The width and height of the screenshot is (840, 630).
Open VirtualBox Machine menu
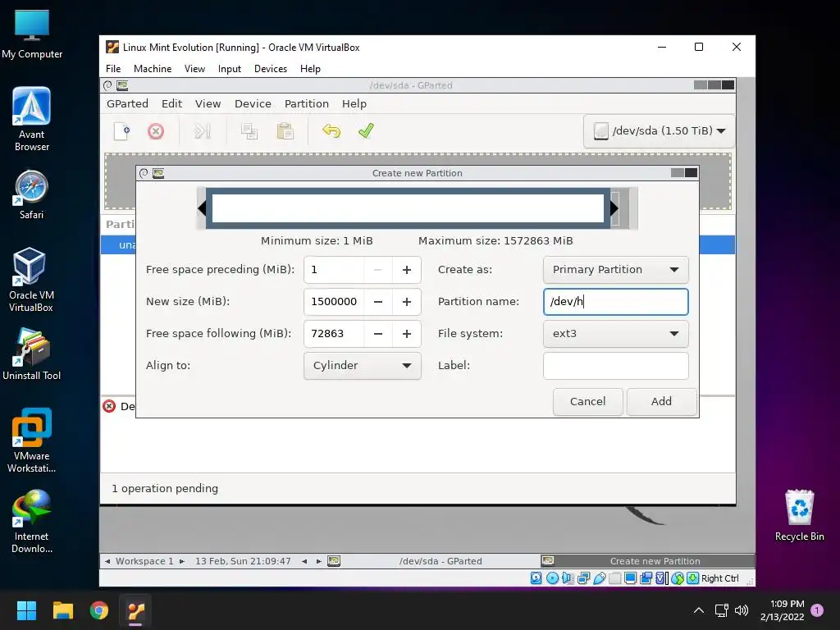(x=153, y=69)
